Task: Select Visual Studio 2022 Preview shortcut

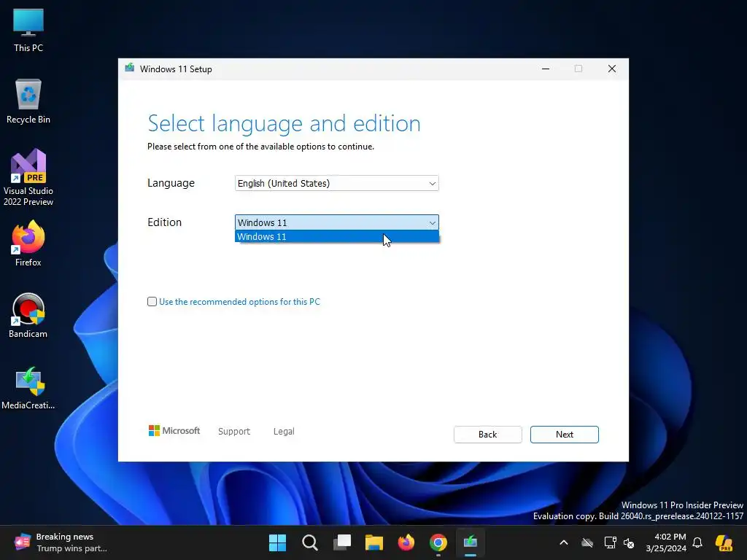Action: [28, 178]
